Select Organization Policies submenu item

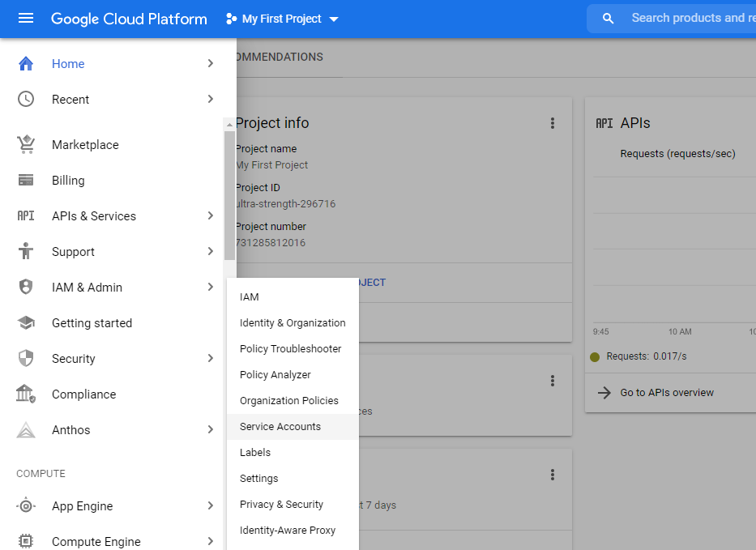[293, 401]
